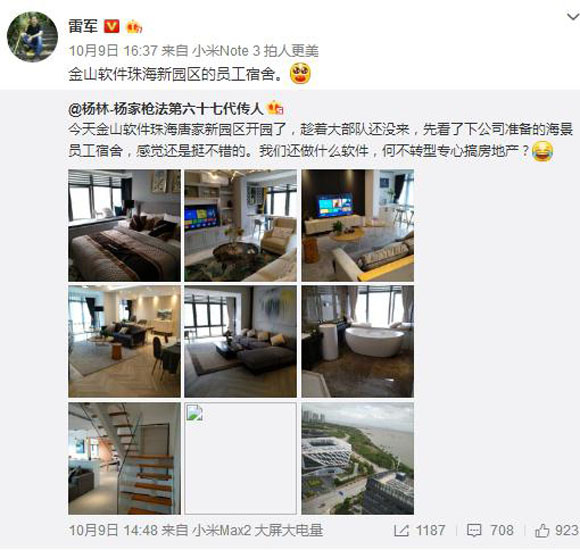Click the orange V verified badge
The image size is (580, 550).
[111, 26]
